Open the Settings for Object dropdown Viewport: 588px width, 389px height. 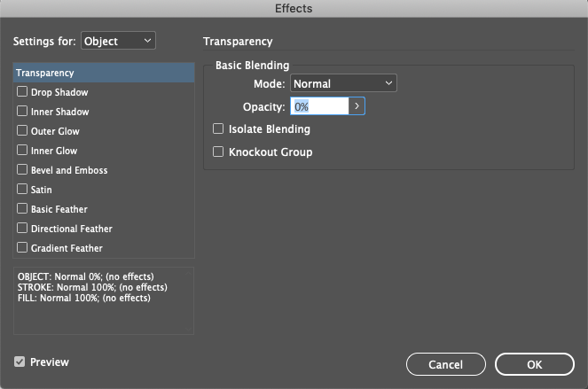118,41
